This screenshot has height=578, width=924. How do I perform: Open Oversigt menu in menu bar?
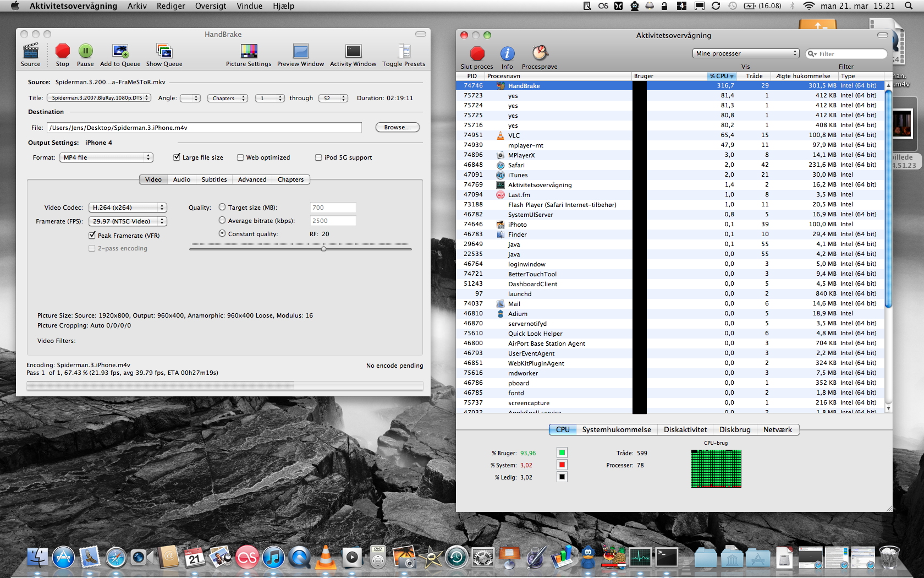coord(211,6)
